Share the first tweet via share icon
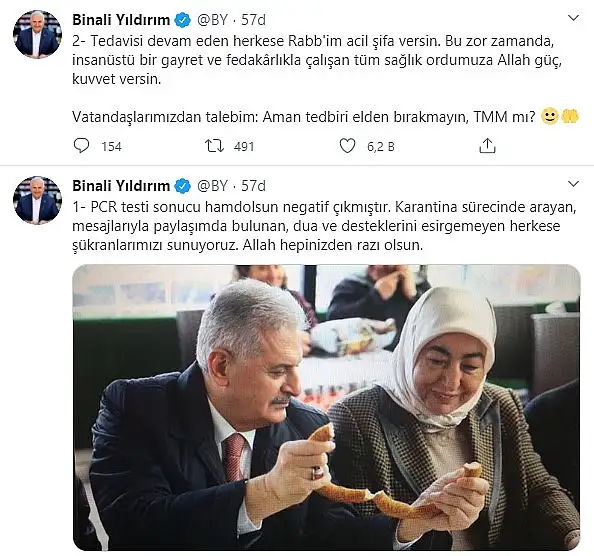Viewport: 594px width, 556px height. tap(487, 146)
